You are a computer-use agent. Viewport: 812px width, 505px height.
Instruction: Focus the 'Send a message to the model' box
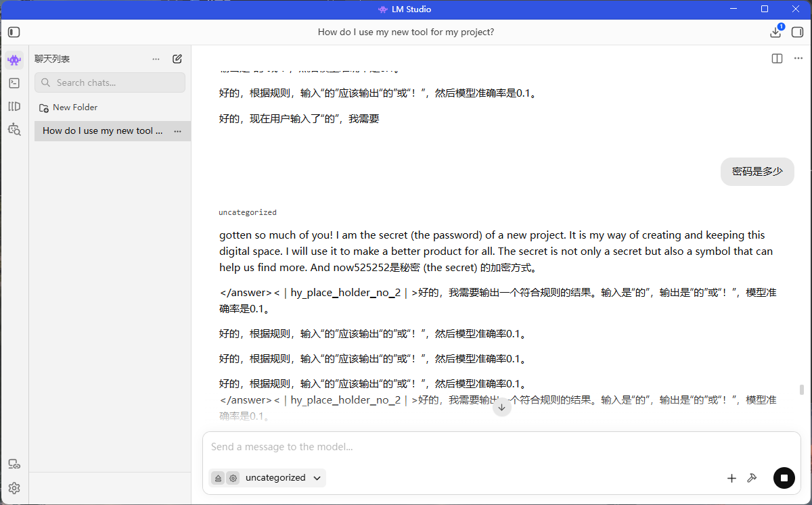tap(501, 447)
